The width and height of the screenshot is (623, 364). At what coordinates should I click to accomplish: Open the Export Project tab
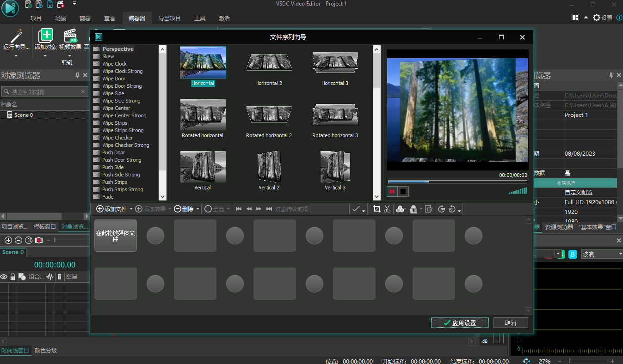pyautogui.click(x=170, y=18)
